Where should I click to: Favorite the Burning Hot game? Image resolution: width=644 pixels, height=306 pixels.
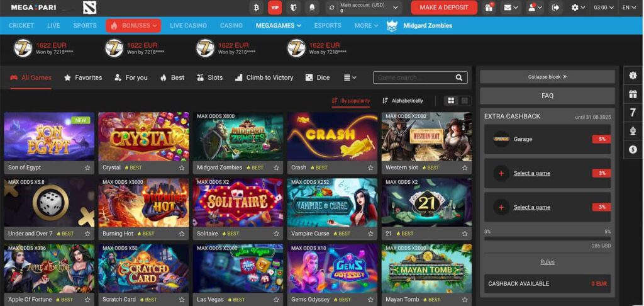tap(182, 234)
